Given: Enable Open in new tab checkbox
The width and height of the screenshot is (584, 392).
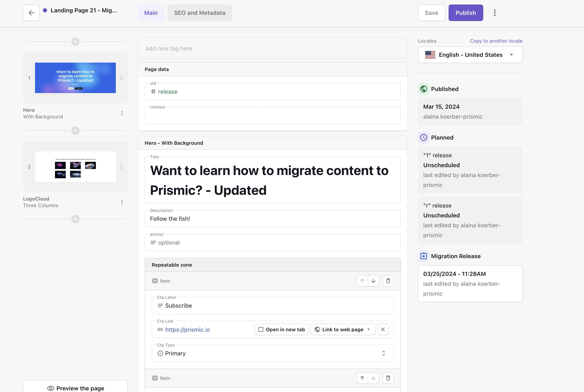Looking at the screenshot, I should tap(261, 329).
